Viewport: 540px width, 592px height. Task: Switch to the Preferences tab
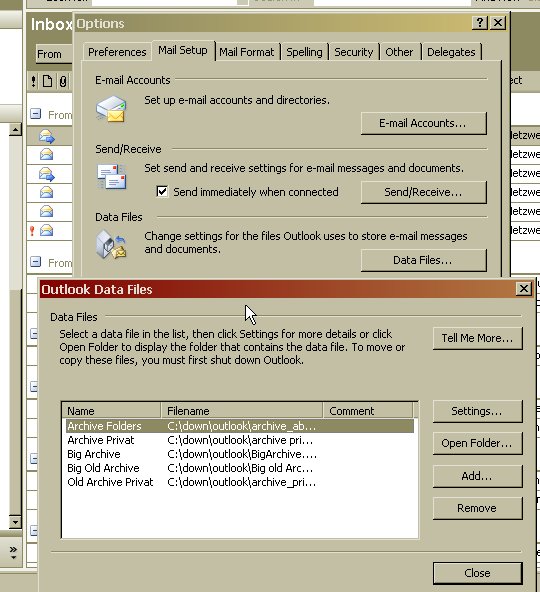click(117, 52)
